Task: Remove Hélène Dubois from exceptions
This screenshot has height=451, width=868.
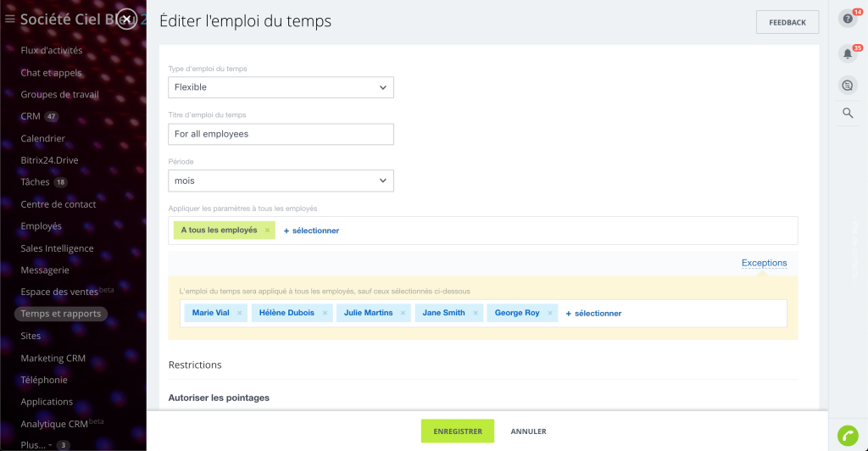Action: pos(324,313)
